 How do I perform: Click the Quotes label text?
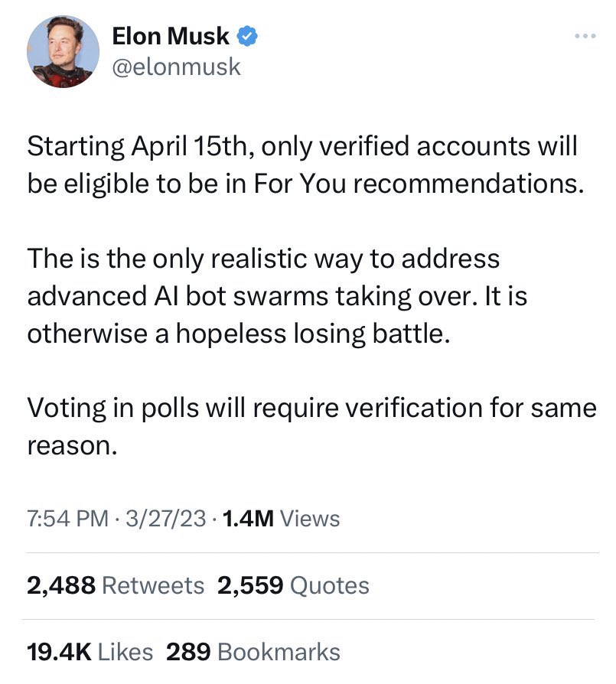point(330,585)
